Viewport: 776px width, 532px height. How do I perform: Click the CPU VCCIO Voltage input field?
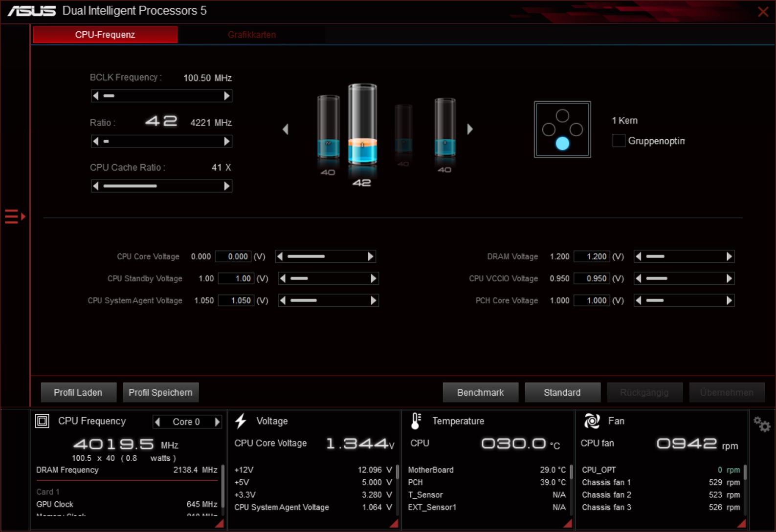click(592, 278)
